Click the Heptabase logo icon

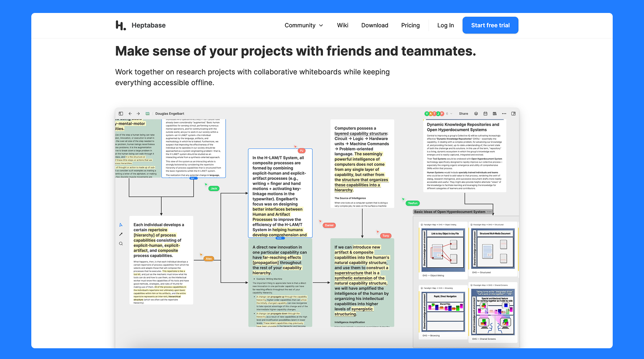click(121, 25)
